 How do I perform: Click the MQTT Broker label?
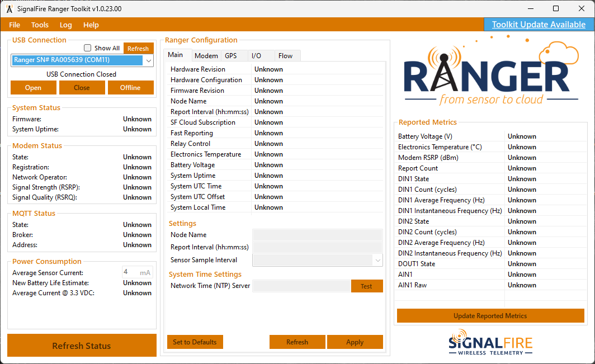click(22, 235)
